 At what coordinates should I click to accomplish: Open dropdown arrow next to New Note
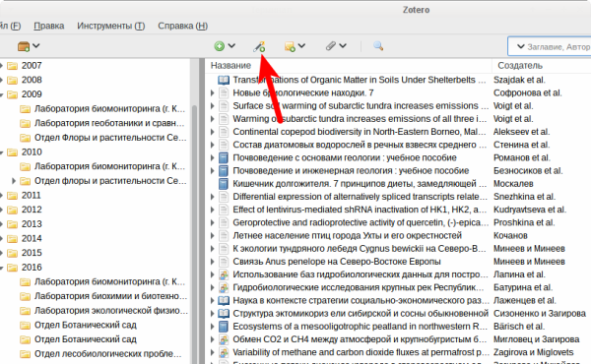pyautogui.click(x=301, y=46)
